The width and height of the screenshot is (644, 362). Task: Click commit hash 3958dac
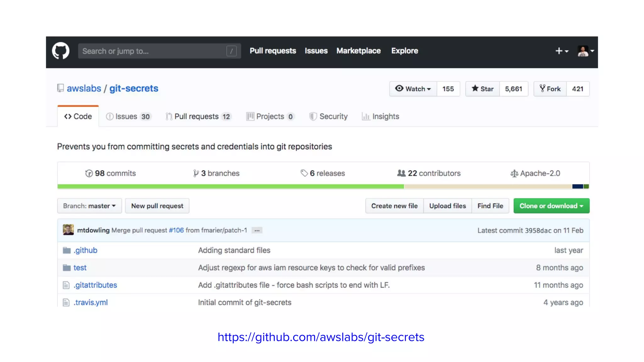tap(538, 230)
